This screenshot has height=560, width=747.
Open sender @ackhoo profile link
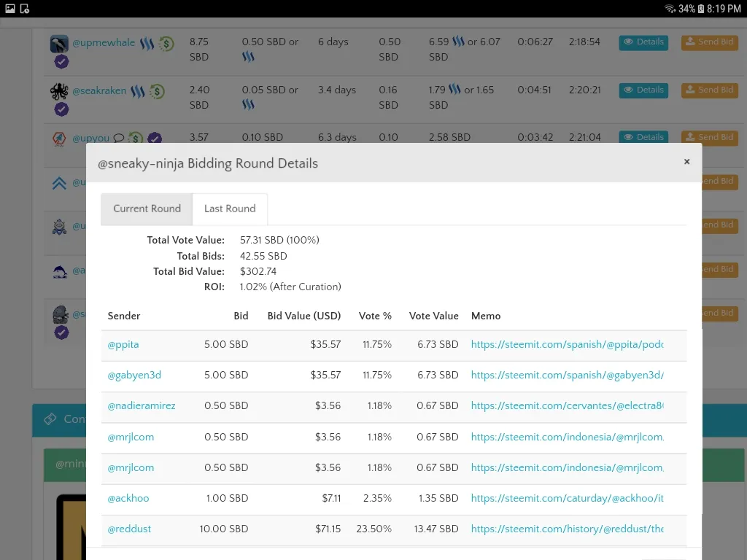(128, 498)
